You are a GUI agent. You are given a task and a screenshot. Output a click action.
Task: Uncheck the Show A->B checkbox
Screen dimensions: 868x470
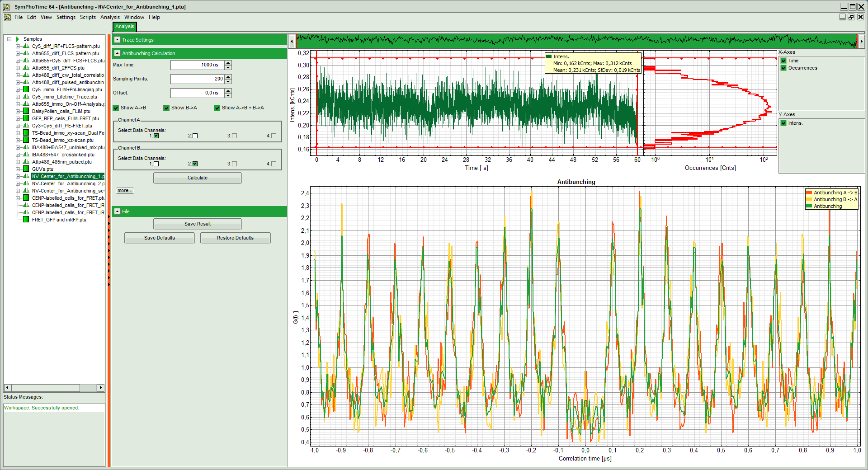116,108
